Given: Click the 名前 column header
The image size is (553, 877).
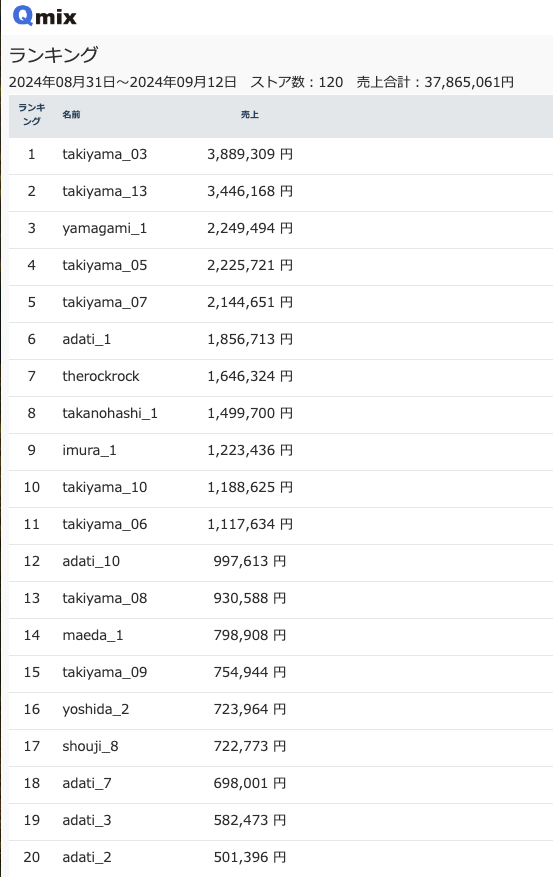Looking at the screenshot, I should click(71, 114).
